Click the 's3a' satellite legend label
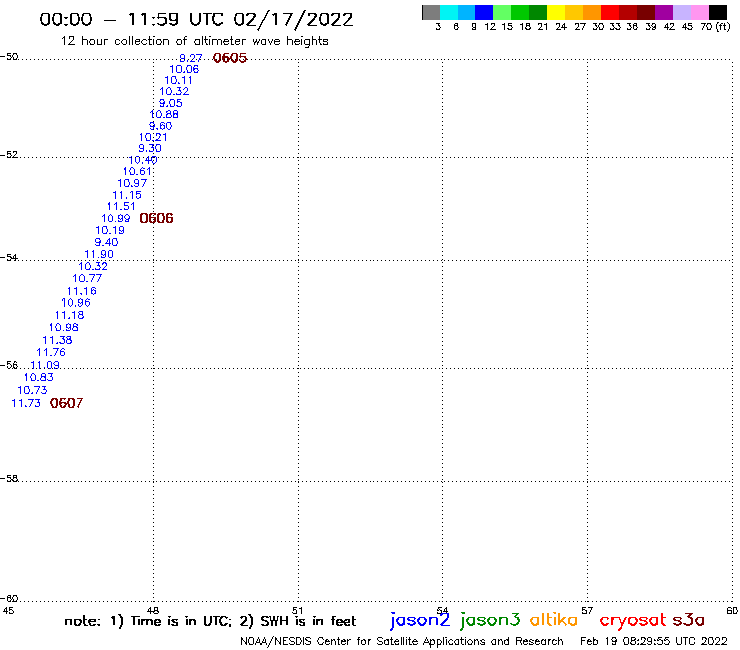 689,621
